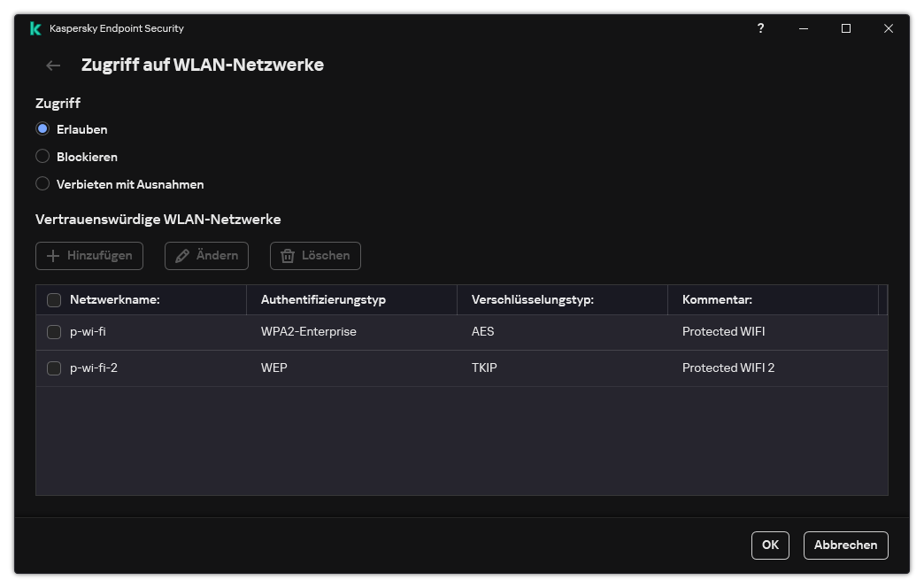Viewport: 924px width, 588px height.
Task: Select the Blockieren radio button
Action: 42,156
